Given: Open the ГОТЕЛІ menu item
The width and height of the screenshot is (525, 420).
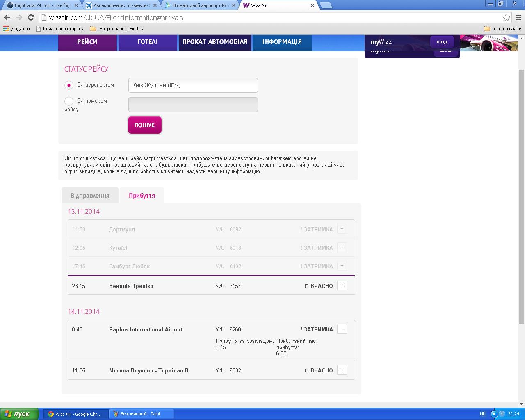Looking at the screenshot, I should (148, 42).
